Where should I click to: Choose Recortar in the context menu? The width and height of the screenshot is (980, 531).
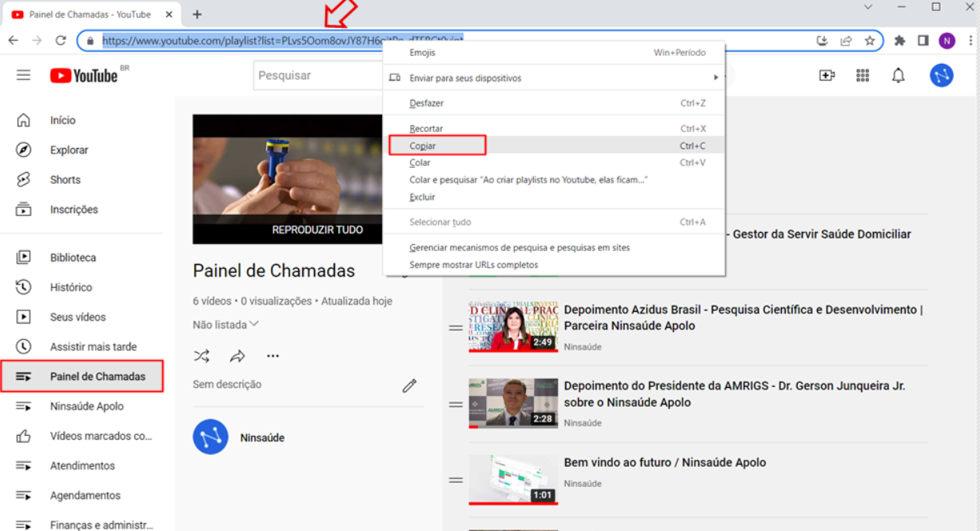tap(555, 129)
